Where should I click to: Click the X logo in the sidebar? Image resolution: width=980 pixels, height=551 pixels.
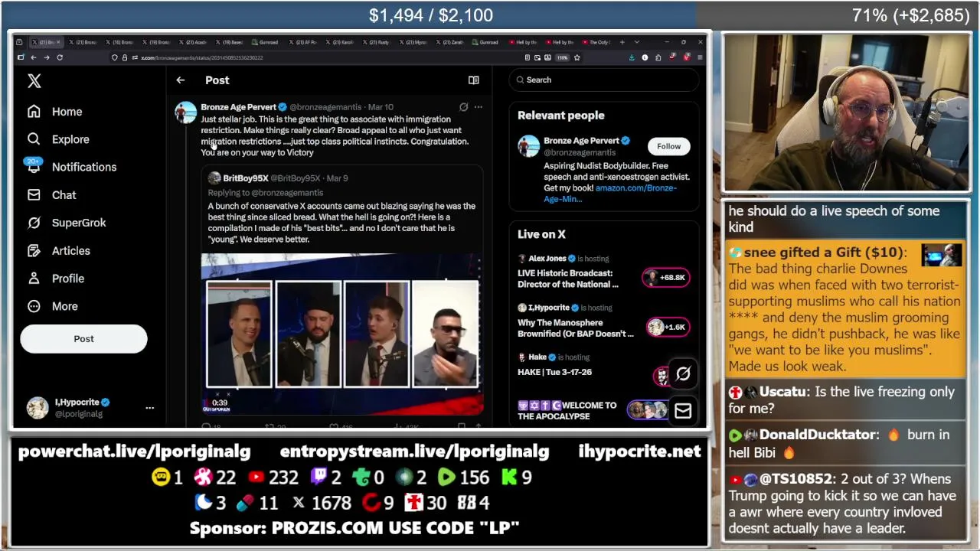click(x=34, y=81)
